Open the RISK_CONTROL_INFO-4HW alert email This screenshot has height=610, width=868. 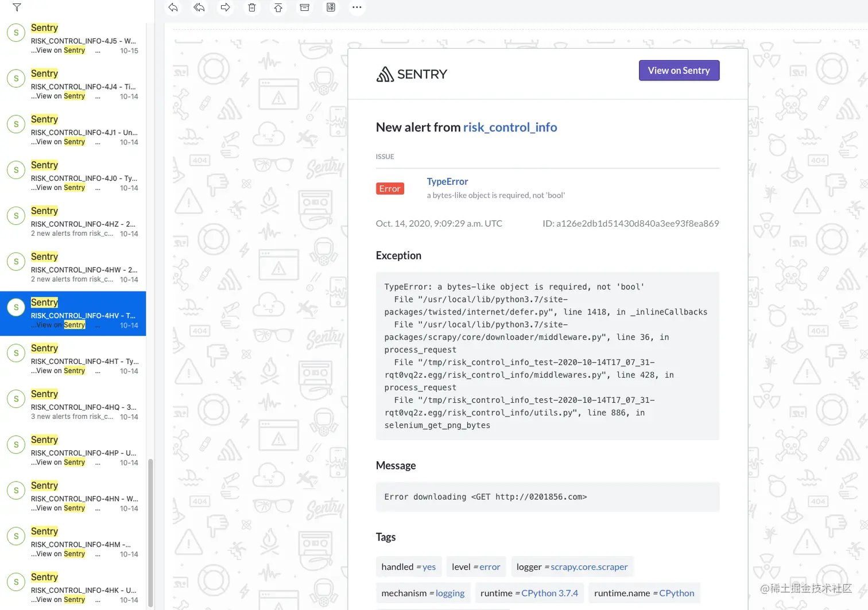click(73, 269)
